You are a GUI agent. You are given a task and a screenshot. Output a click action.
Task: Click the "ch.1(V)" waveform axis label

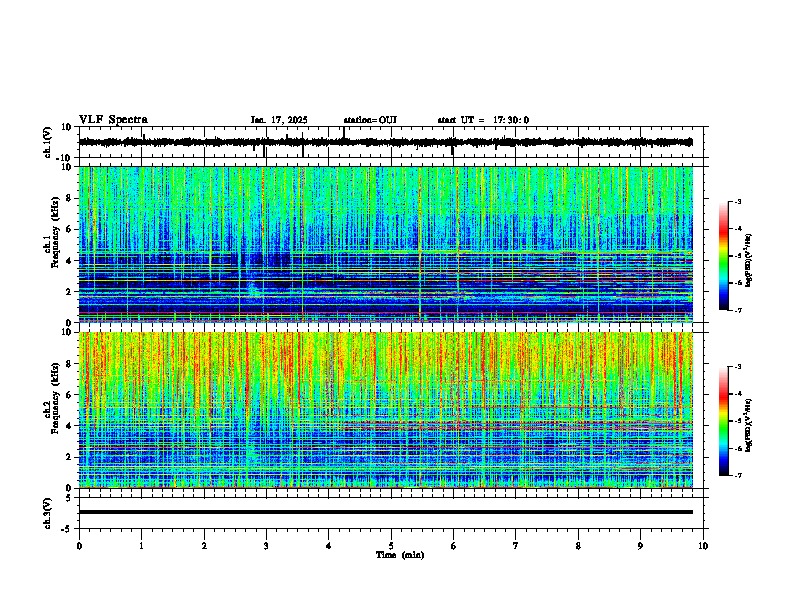click(48, 142)
